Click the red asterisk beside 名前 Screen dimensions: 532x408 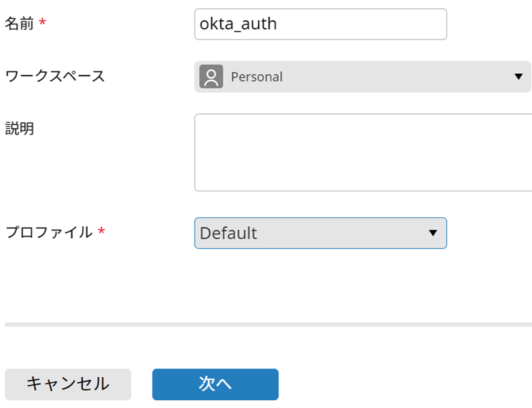pos(42,23)
